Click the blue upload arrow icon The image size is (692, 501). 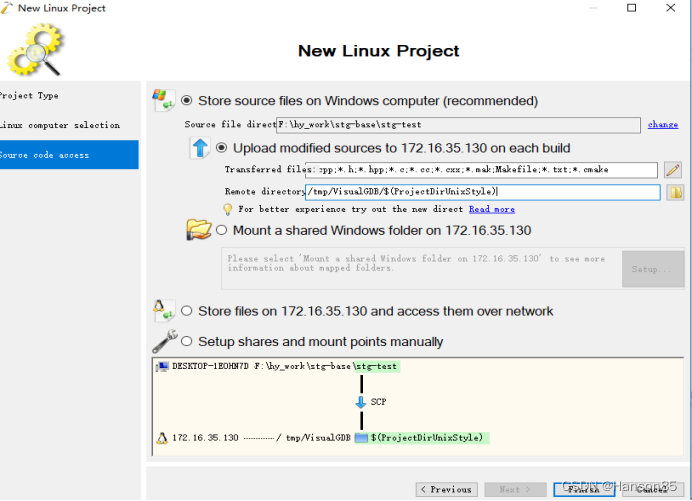point(200,147)
